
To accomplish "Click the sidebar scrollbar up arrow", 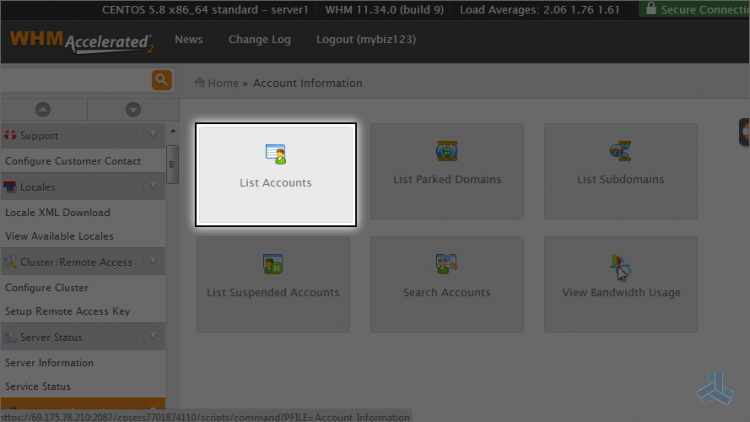I will pyautogui.click(x=173, y=131).
